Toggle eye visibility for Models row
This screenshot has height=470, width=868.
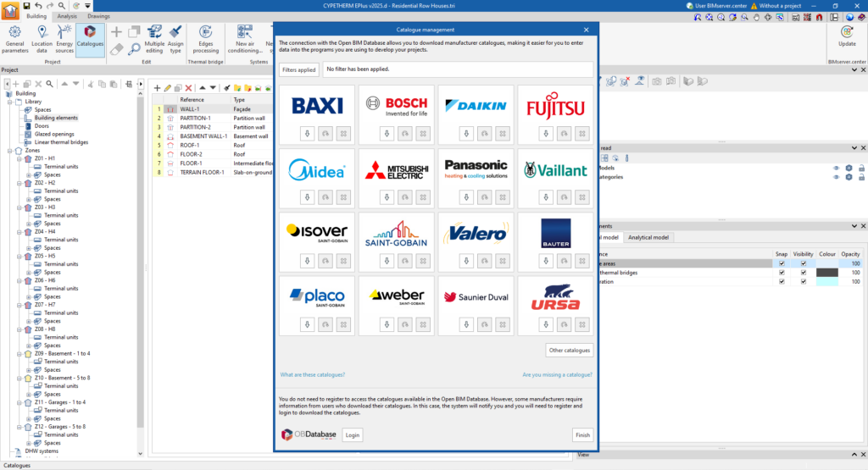pos(836,168)
